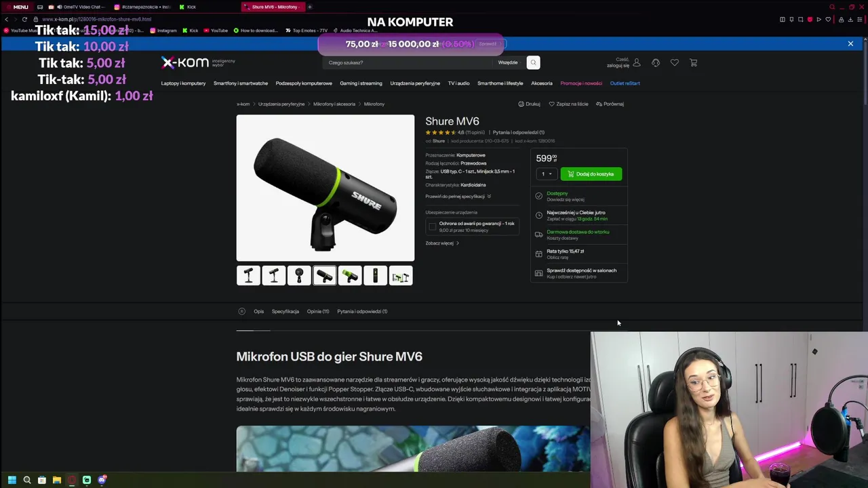Click the store icon beside Sprawdź dostępność w salonach

[538, 273]
